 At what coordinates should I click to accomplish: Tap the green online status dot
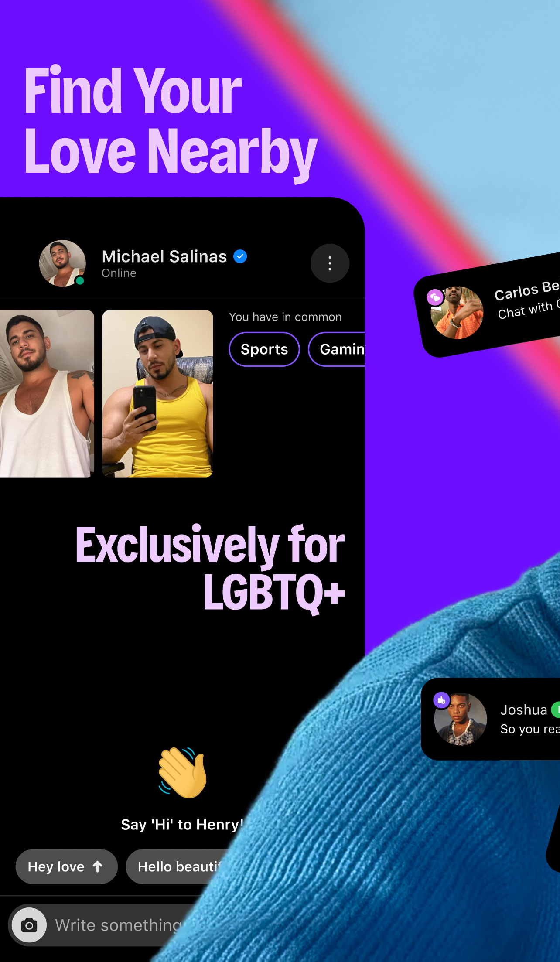[80, 281]
